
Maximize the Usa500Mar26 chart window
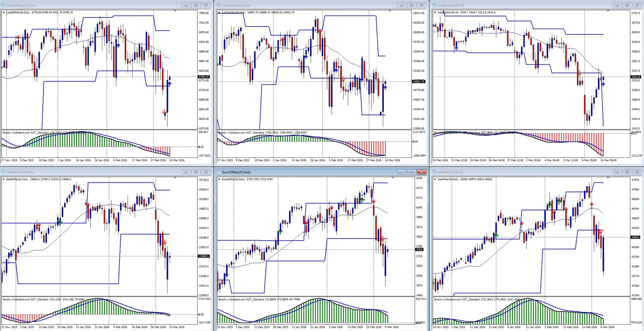[196, 5]
